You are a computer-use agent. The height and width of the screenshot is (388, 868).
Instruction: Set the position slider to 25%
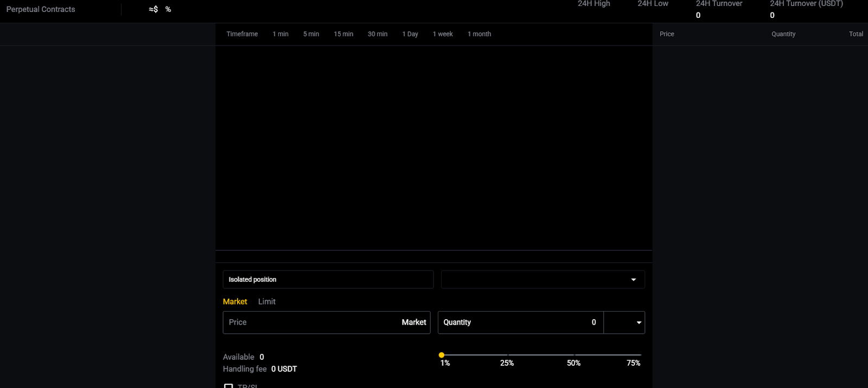pos(507,363)
